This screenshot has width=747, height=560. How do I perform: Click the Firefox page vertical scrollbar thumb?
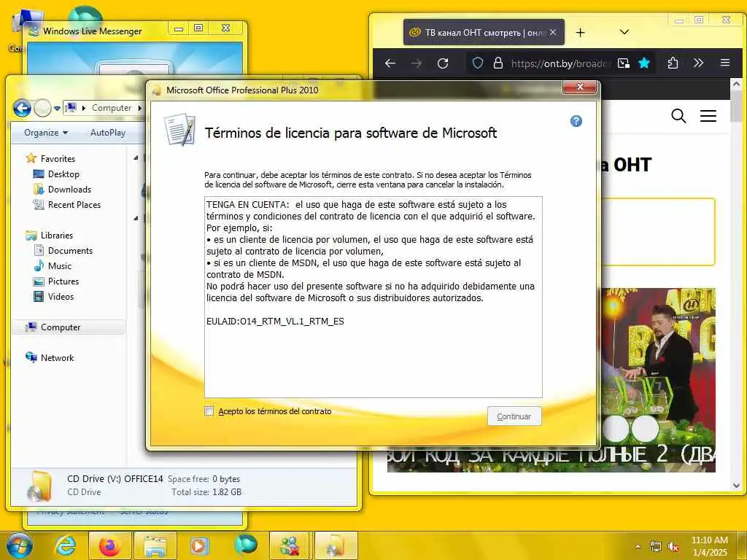736,105
